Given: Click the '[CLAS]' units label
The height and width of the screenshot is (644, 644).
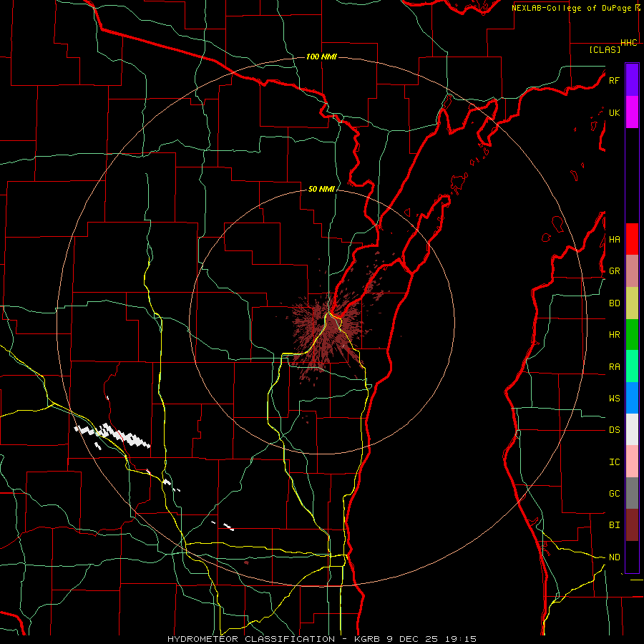Looking at the screenshot, I should coord(605,49).
